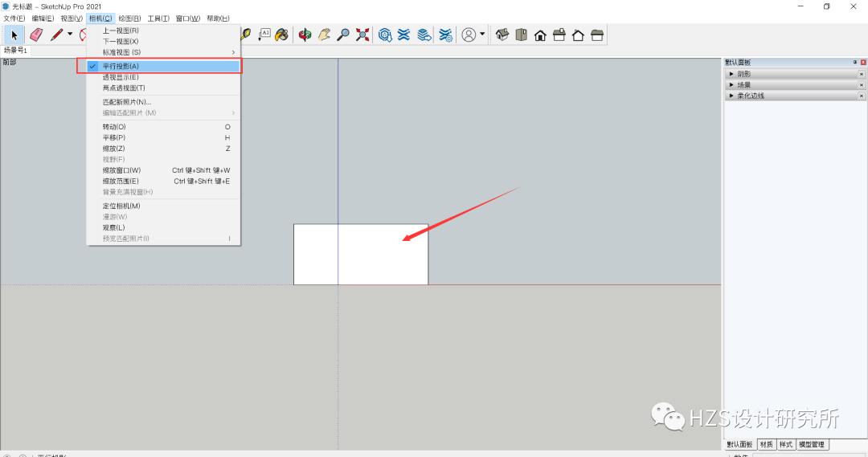
Task: Expand the 标准视图(S) submenu
Action: coord(163,52)
